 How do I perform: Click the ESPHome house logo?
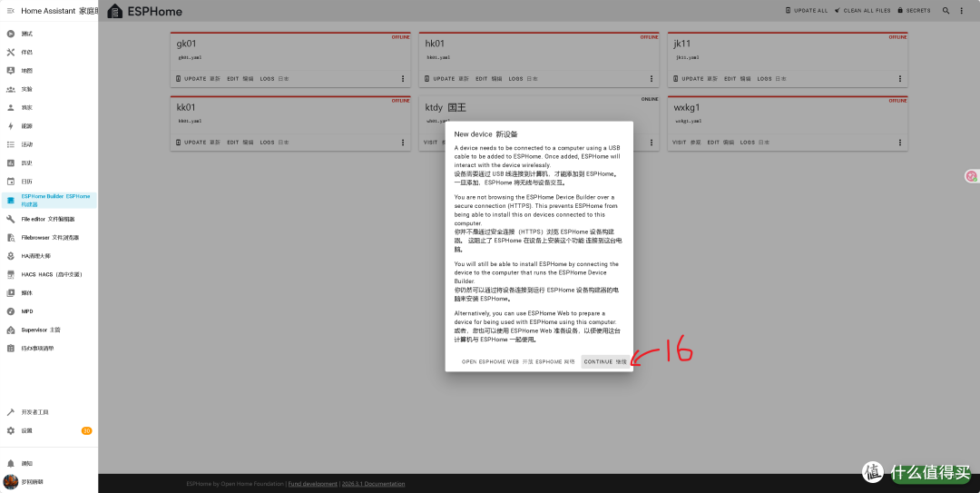115,11
